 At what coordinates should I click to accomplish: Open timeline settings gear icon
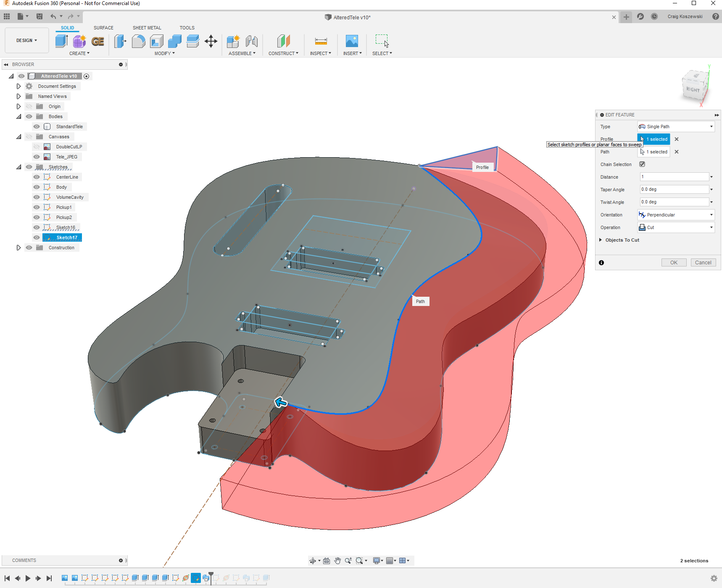tap(714, 578)
